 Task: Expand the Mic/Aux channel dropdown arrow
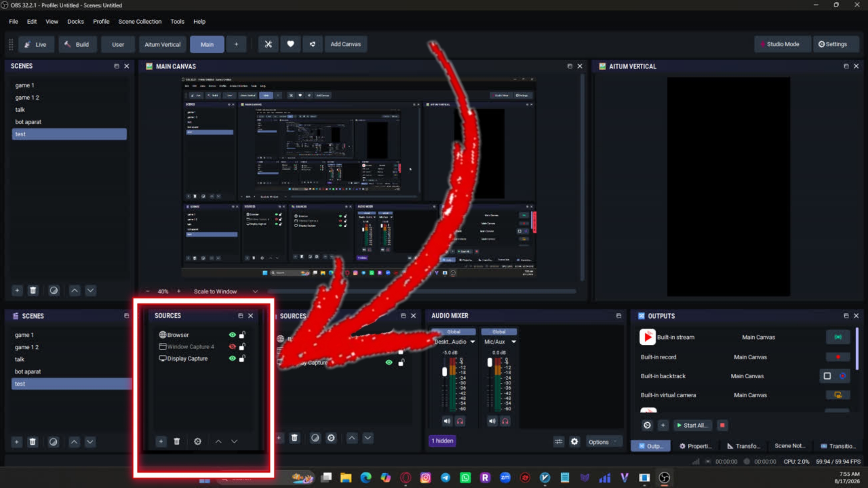coord(513,342)
